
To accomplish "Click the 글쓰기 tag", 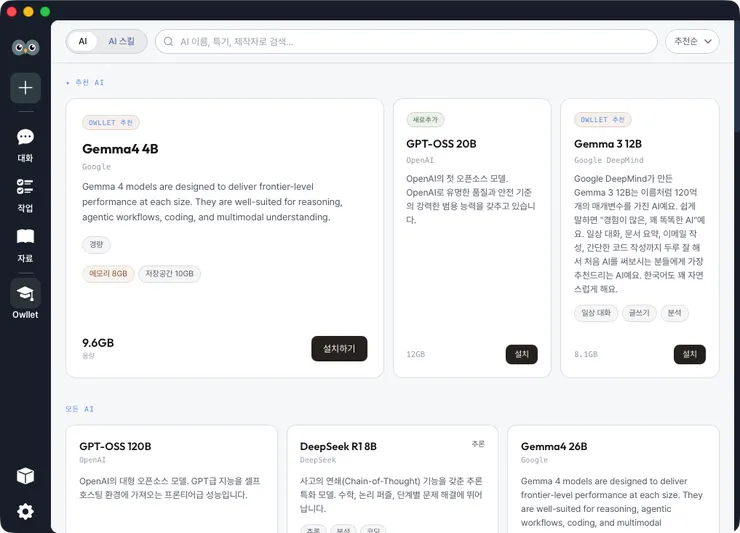I will (639, 313).
